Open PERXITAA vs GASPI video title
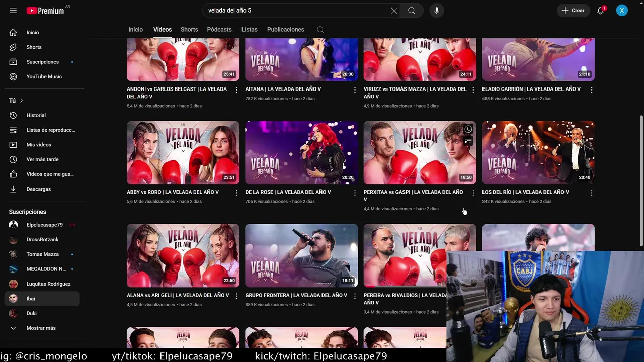This screenshot has height=362, width=644. (414, 196)
